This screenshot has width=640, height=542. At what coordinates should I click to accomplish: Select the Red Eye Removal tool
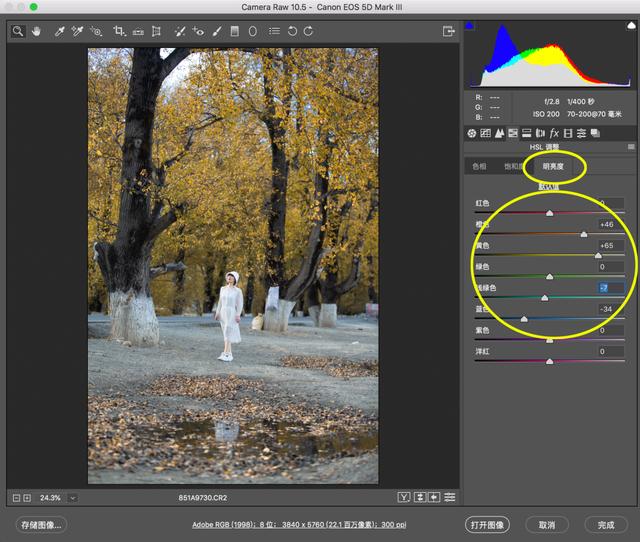click(x=198, y=31)
